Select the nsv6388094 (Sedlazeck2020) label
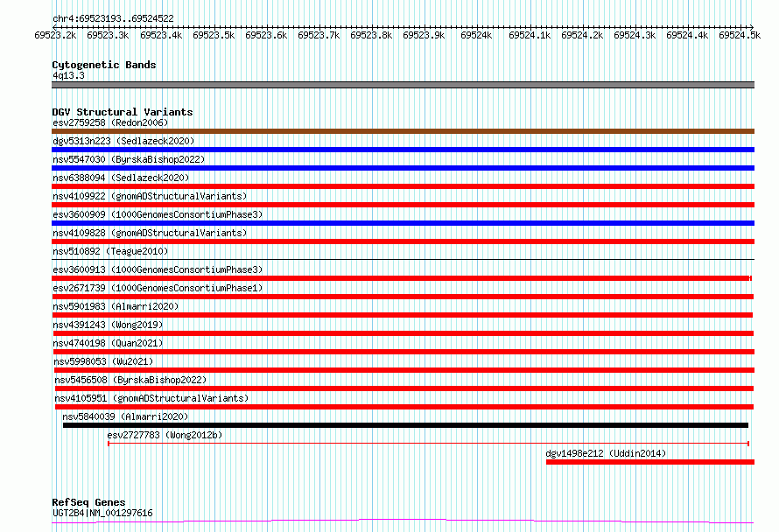The height and width of the screenshot is (532, 779). (121, 178)
